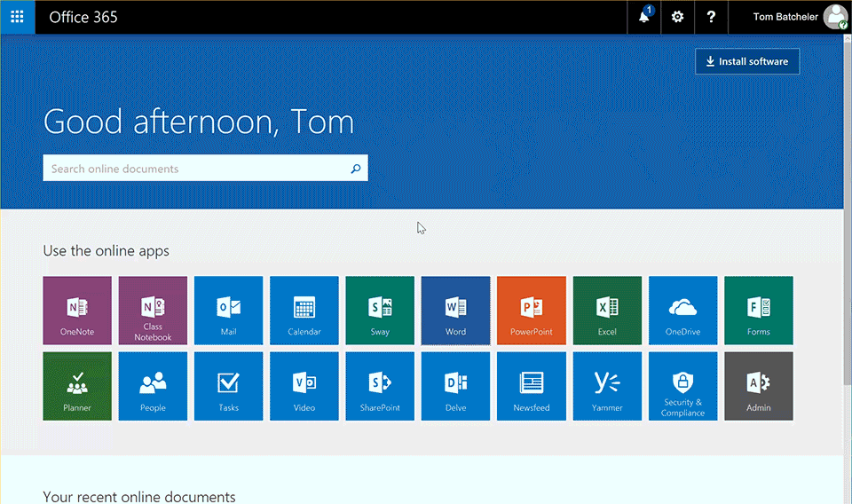Viewport: 852px width, 504px height.
Task: Click 'Your recent online documents' heading
Action: (139, 496)
